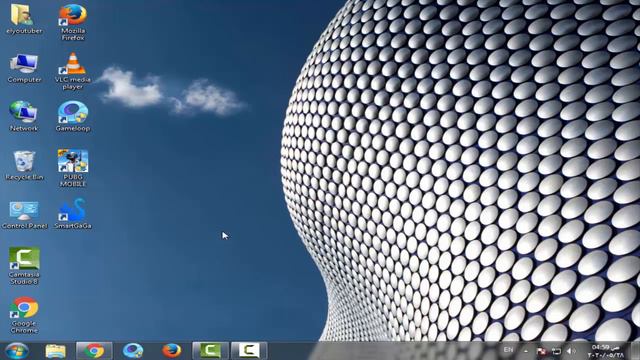
Task: Open the Windows Start menu
Action: pos(17,351)
